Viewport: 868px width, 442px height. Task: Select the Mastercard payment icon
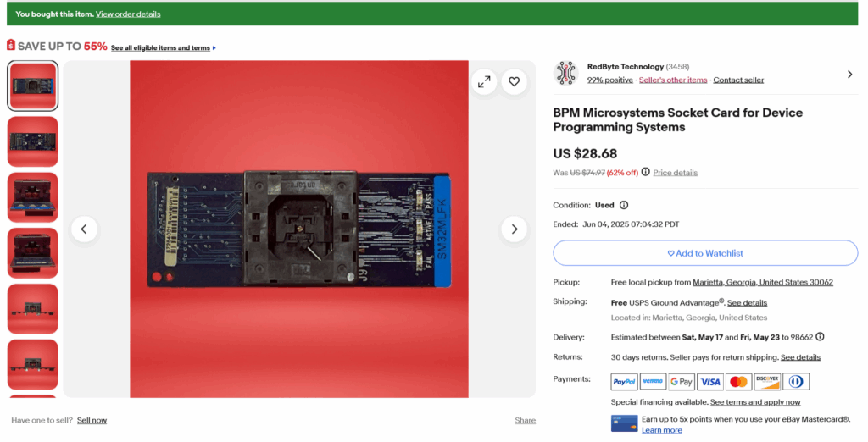point(739,382)
